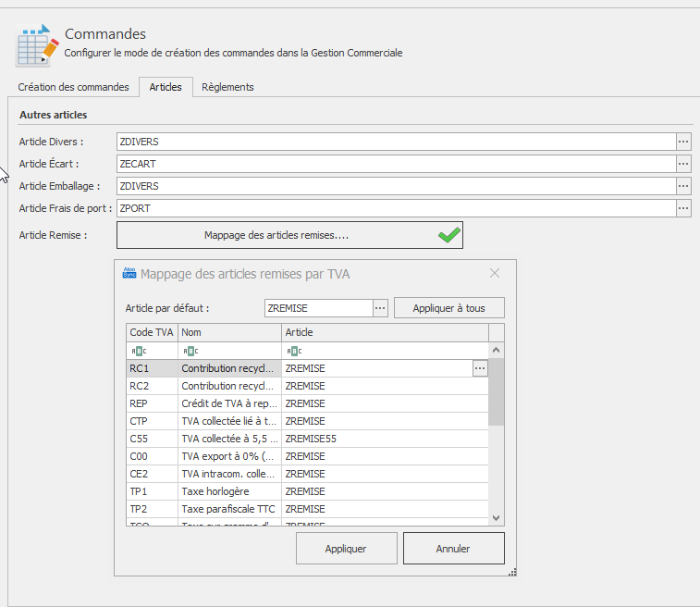The width and height of the screenshot is (700, 607).
Task: Click ZREMISE article cell in TP1 row
Action: pos(385,491)
